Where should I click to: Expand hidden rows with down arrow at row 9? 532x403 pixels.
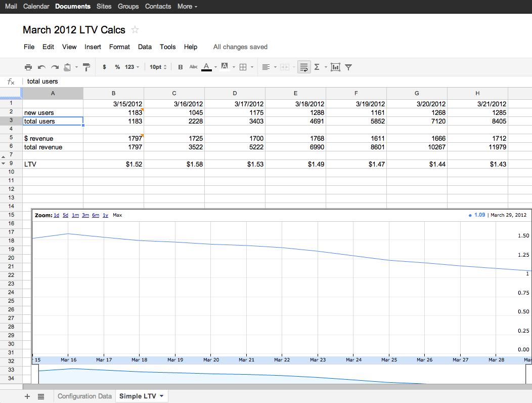4,164
